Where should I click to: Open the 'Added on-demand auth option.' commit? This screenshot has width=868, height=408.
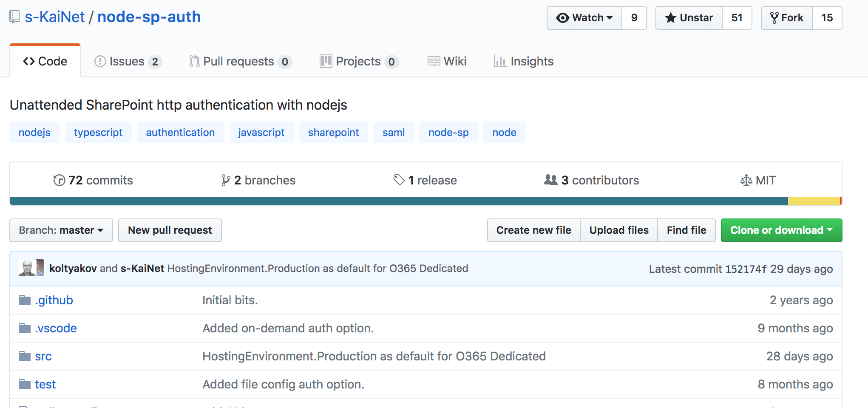click(288, 328)
